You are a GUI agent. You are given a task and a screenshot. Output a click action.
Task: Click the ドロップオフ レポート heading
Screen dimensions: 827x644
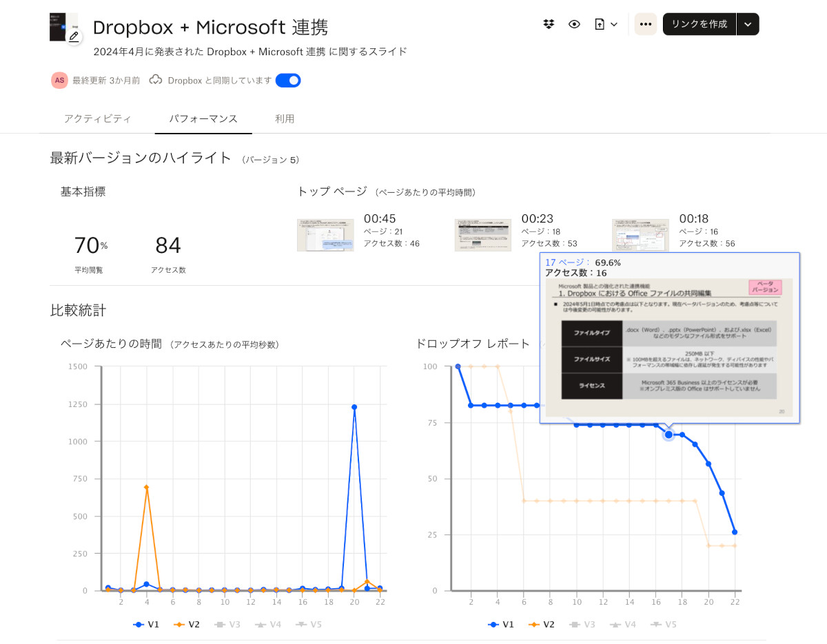[473, 343]
